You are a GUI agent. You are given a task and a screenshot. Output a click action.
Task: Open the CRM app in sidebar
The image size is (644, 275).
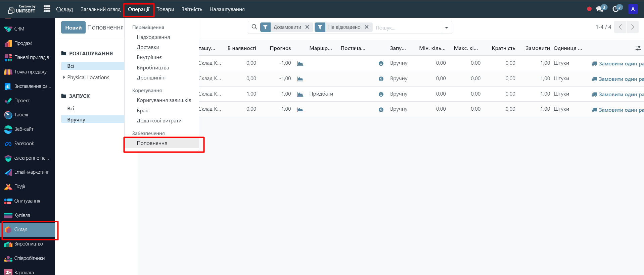pyautogui.click(x=19, y=29)
